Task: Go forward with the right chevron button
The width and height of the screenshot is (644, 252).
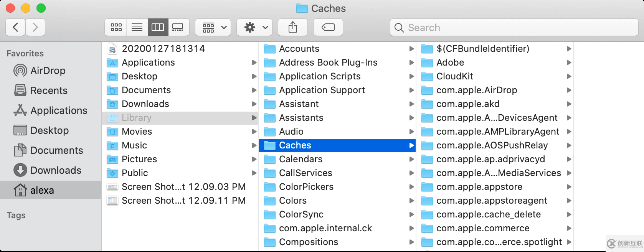Action: click(x=35, y=27)
